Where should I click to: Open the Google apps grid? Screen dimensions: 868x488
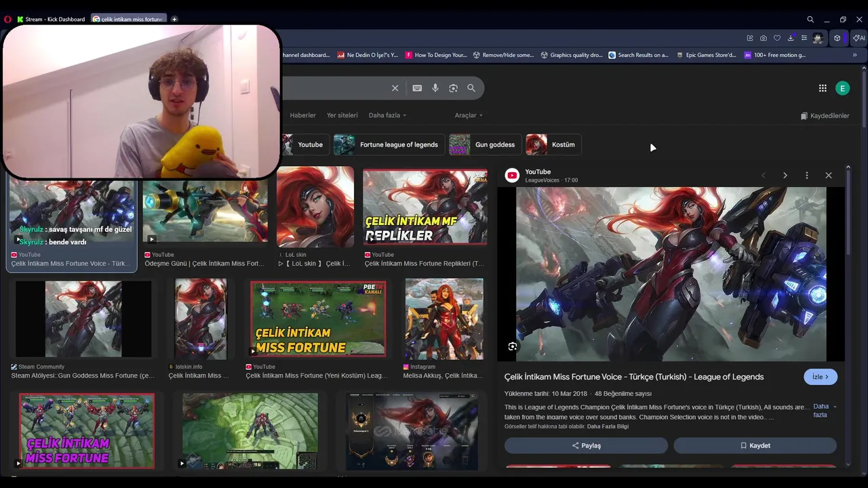click(823, 88)
